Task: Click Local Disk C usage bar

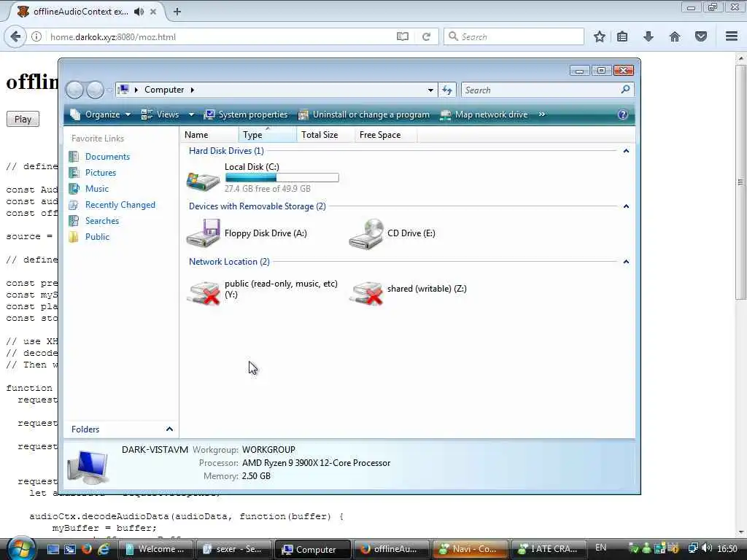Action: click(282, 178)
